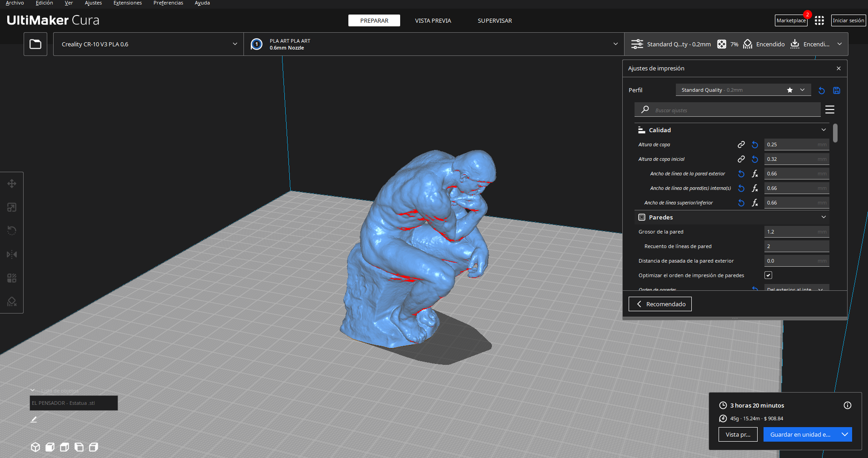Reset Altura de capa value

[755, 144]
